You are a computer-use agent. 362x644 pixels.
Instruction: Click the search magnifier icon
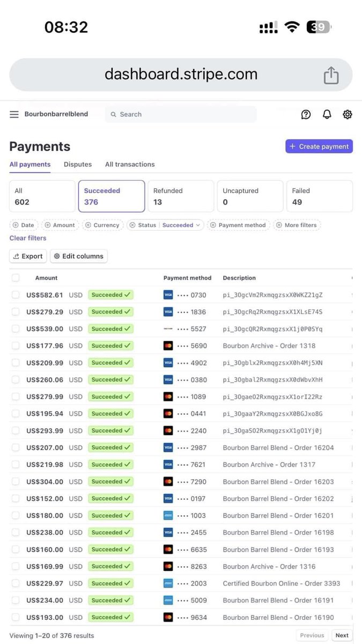113,114
